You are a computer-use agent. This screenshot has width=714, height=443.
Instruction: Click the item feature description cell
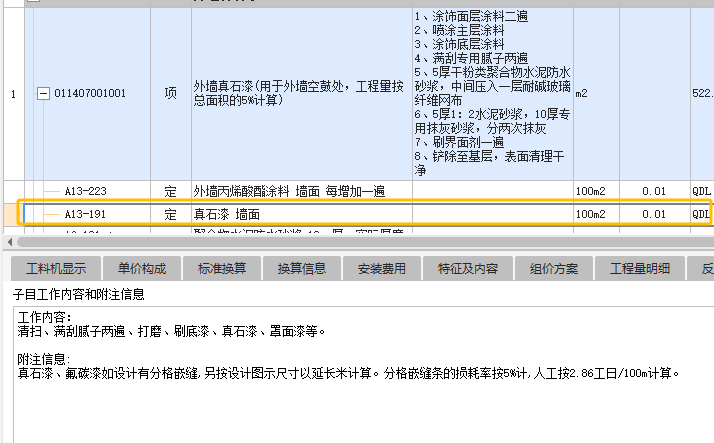(x=493, y=93)
